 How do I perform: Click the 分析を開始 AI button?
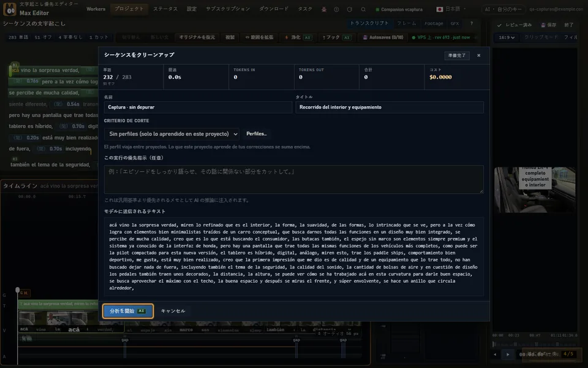(x=127, y=311)
